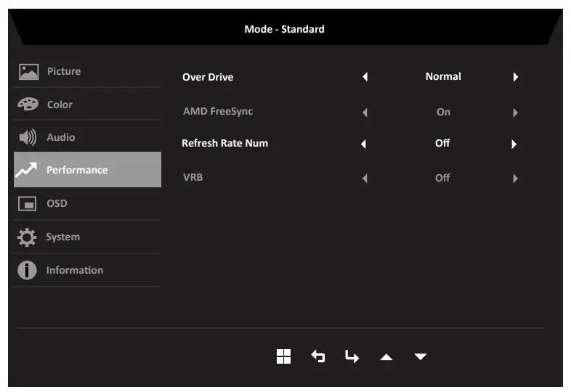571x392 pixels.
Task: Select the Over Drive setting label
Action: pos(208,77)
